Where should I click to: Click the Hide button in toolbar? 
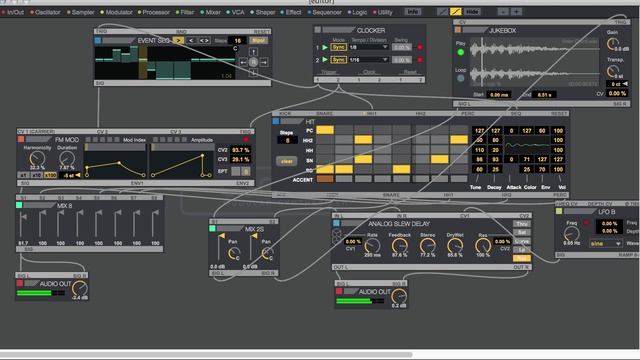coord(472,12)
